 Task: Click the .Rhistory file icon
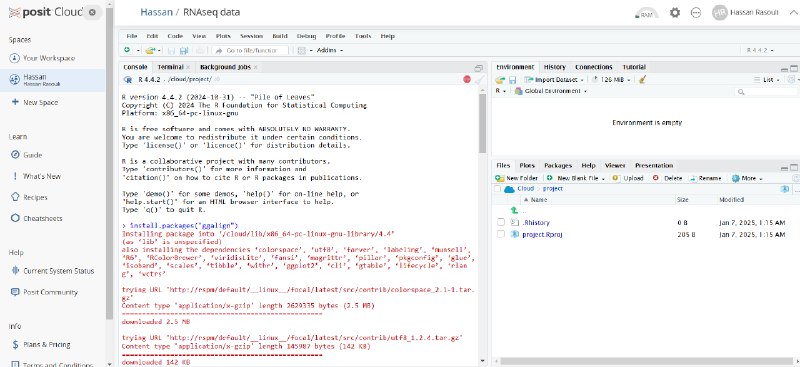pos(514,223)
